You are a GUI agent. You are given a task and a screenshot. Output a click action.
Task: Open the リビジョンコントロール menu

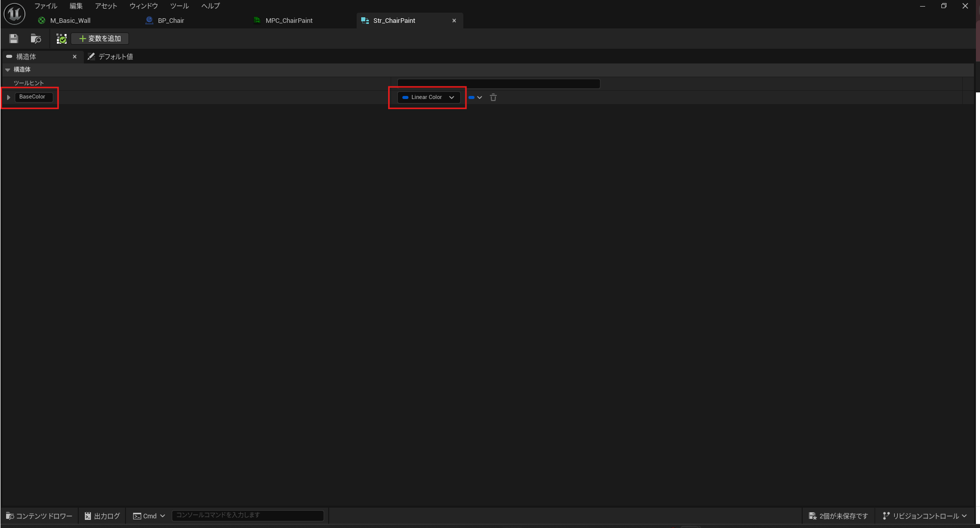point(925,516)
